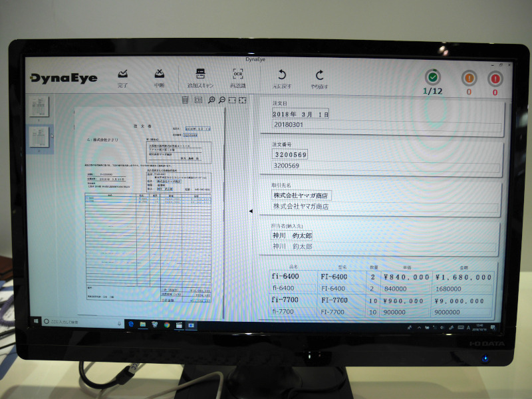
Task: Delete page using trash icon above document
Action: [x=186, y=100]
